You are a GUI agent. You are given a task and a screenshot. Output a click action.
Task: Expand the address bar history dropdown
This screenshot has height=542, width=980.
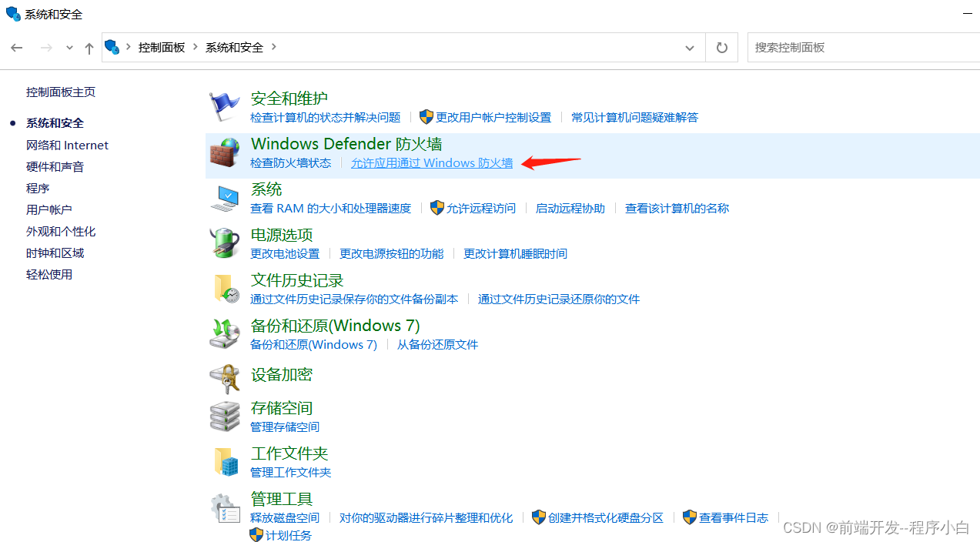689,48
